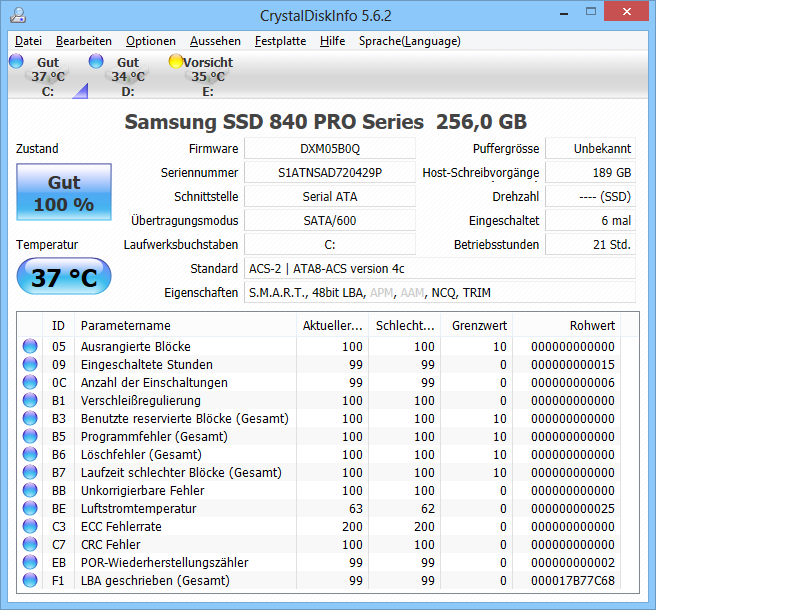The height and width of the screenshot is (610, 800).
Task: Click the drive title Samsung SSD 840 PRO Series
Action: pyautogui.click(x=274, y=122)
